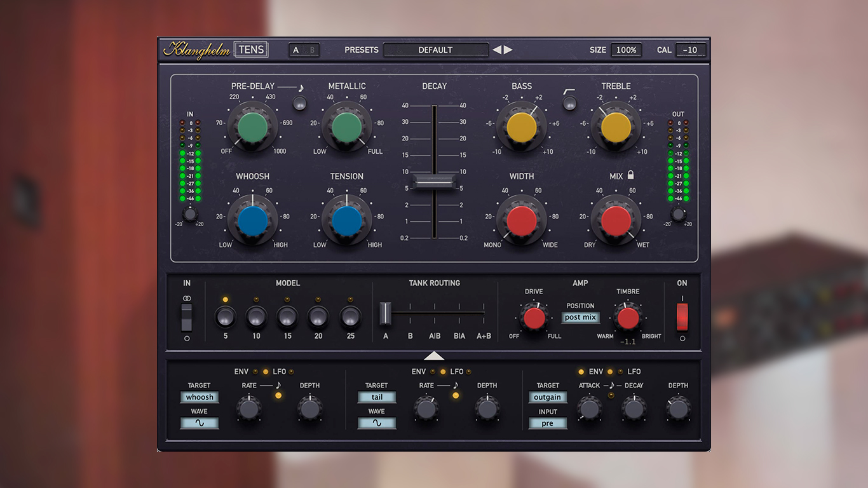Click the TENS title button
The height and width of the screenshot is (488, 868).
coord(251,50)
